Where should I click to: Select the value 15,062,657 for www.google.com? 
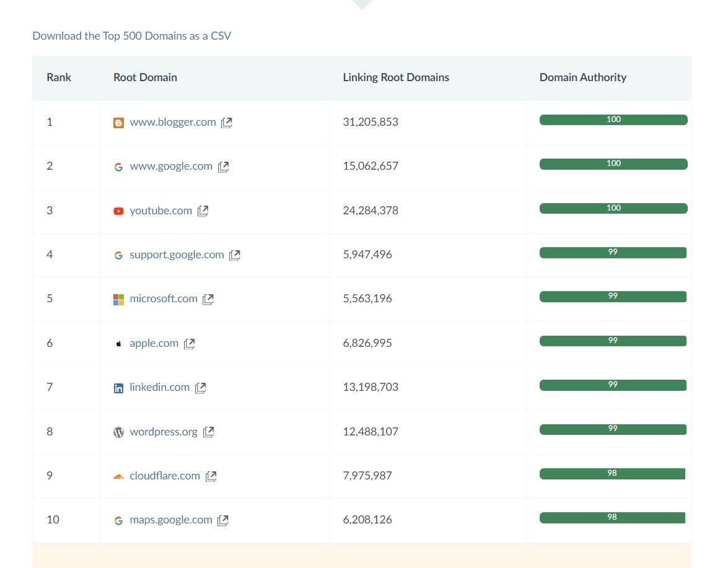coord(371,166)
